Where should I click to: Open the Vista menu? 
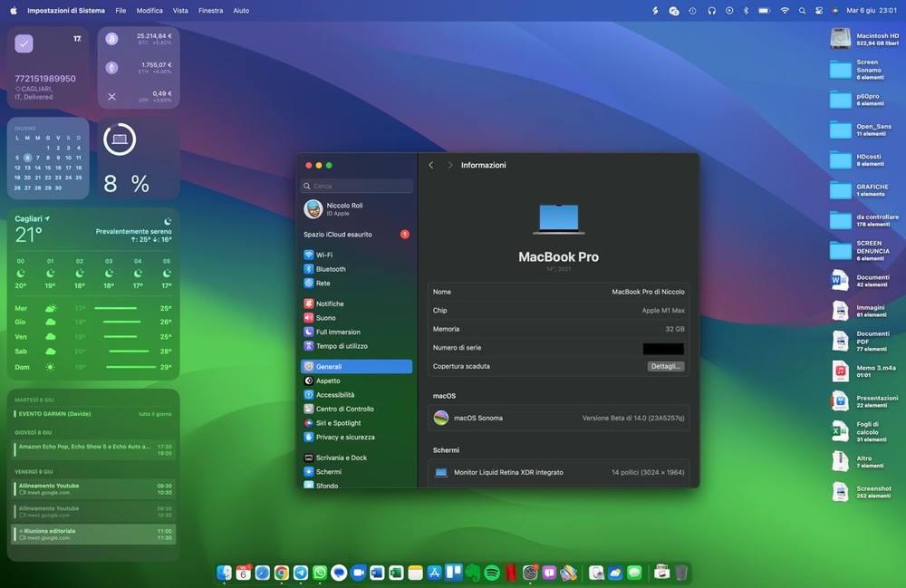click(x=180, y=10)
